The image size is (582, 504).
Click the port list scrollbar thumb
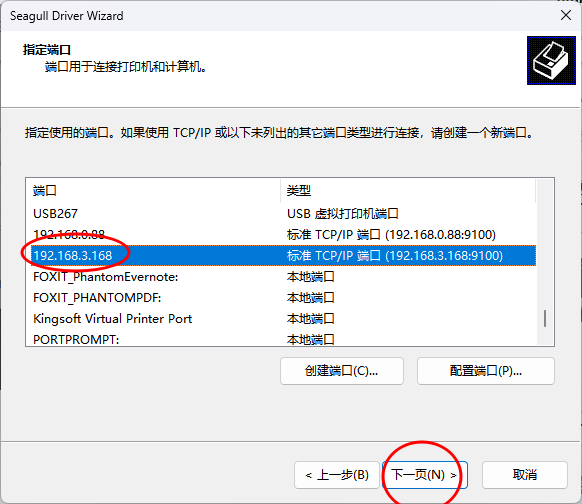545,318
